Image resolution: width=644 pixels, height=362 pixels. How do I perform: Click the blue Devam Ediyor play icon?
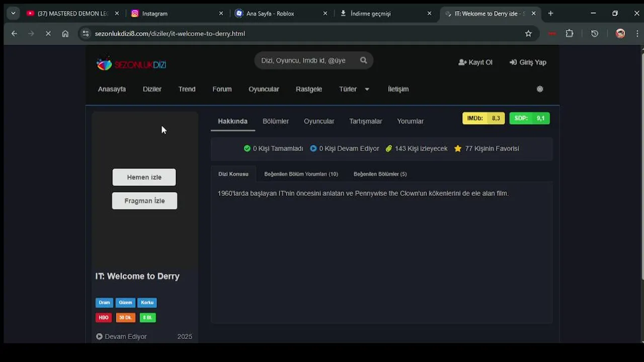click(x=313, y=148)
